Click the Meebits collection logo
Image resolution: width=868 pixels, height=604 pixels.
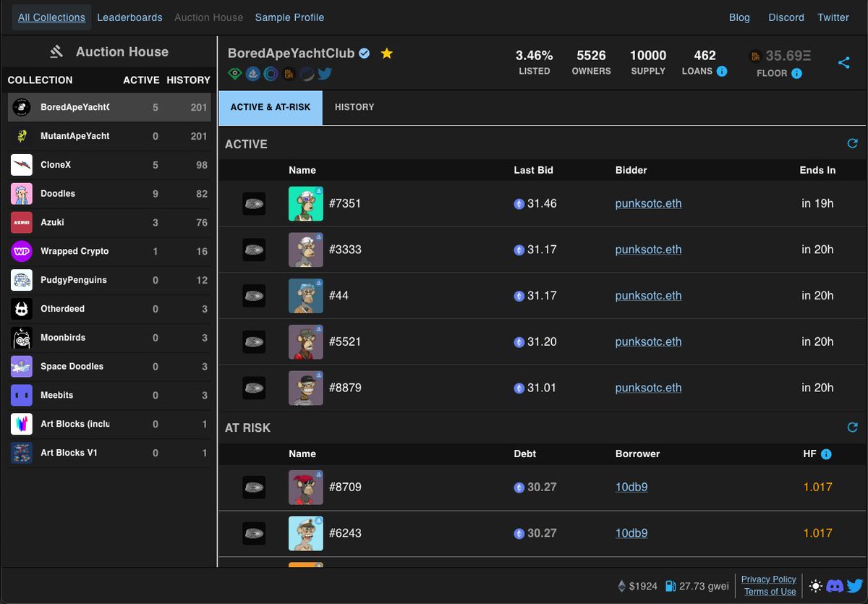coord(22,395)
